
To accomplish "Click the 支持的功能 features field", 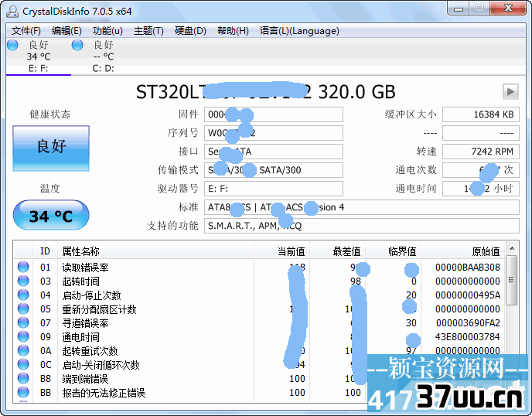I will (x=362, y=226).
